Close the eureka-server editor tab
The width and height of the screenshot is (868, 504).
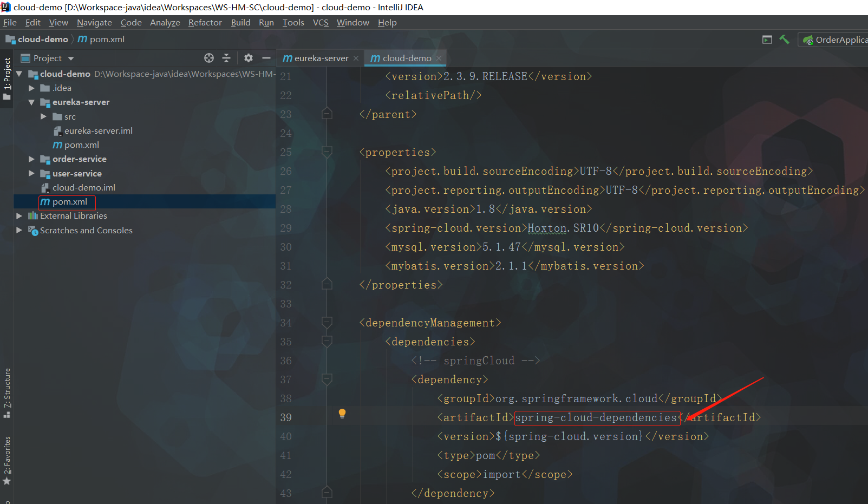pyautogui.click(x=356, y=58)
